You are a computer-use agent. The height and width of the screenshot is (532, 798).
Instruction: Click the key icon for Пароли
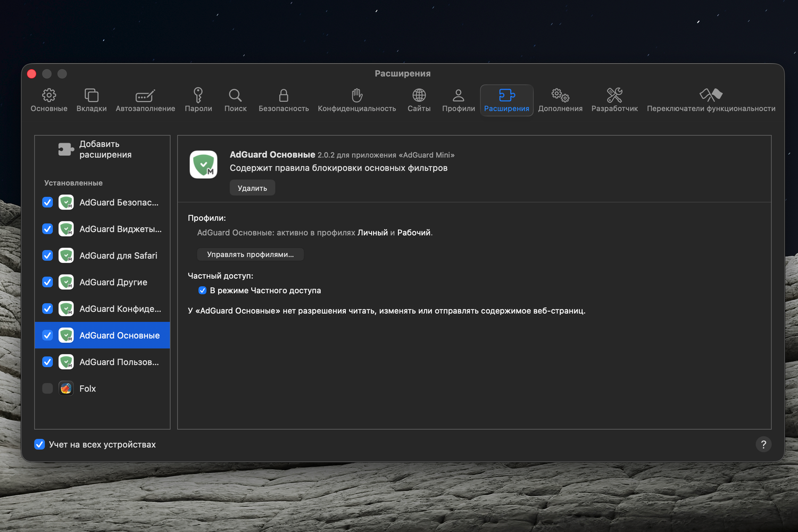198,95
